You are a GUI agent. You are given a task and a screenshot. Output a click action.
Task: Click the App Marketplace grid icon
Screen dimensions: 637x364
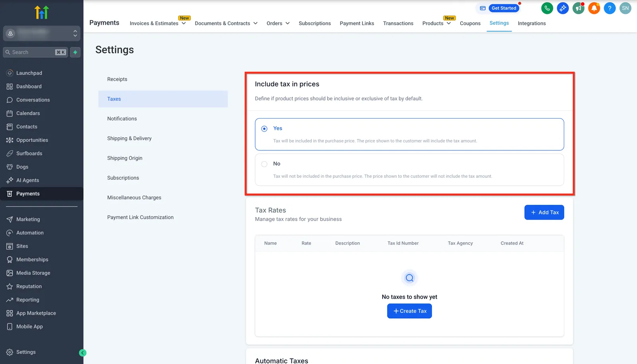(10, 313)
